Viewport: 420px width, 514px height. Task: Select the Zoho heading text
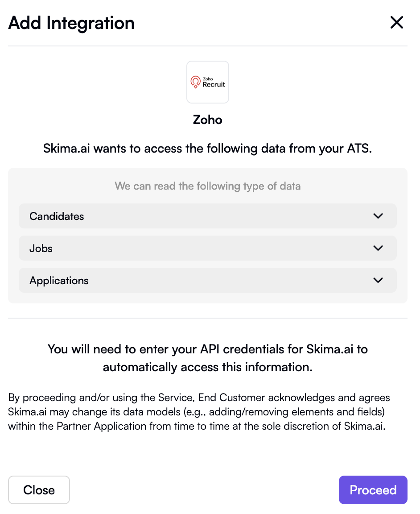(x=207, y=120)
